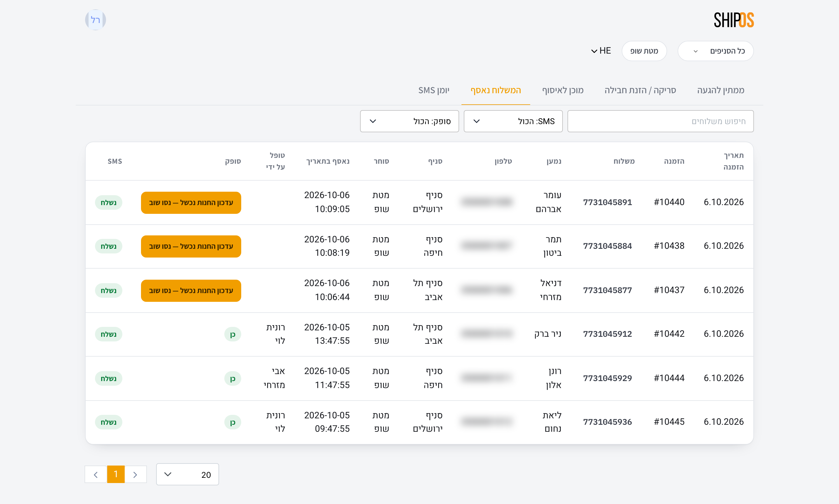Click collected timestamp 2026-10-05 13:47:55
The width and height of the screenshot is (839, 504).
327,334
